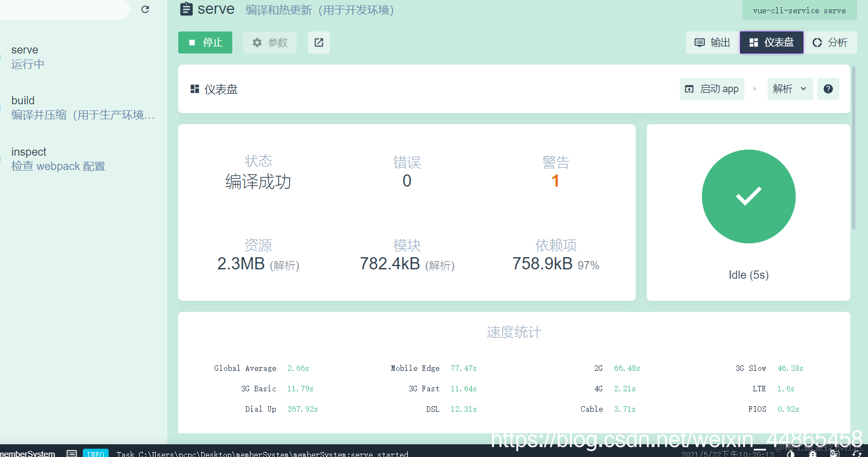Open the app via external link icon
The height and width of the screenshot is (457, 868).
(x=319, y=42)
